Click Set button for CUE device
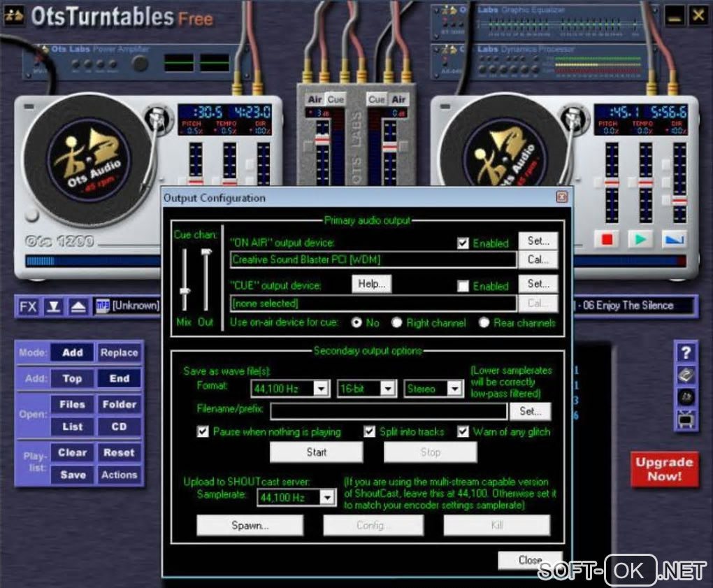The image size is (713, 588). coord(538,284)
